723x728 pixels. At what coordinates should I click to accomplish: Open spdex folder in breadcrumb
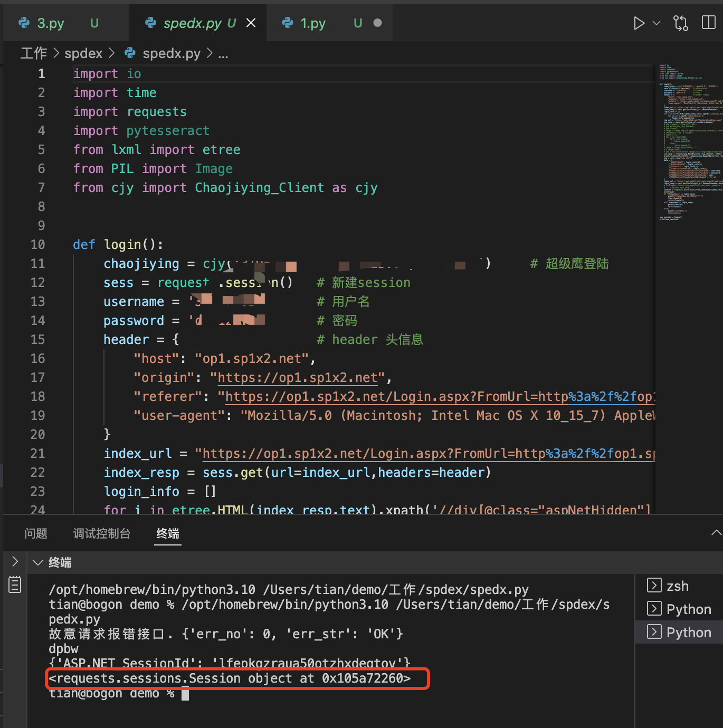click(83, 53)
